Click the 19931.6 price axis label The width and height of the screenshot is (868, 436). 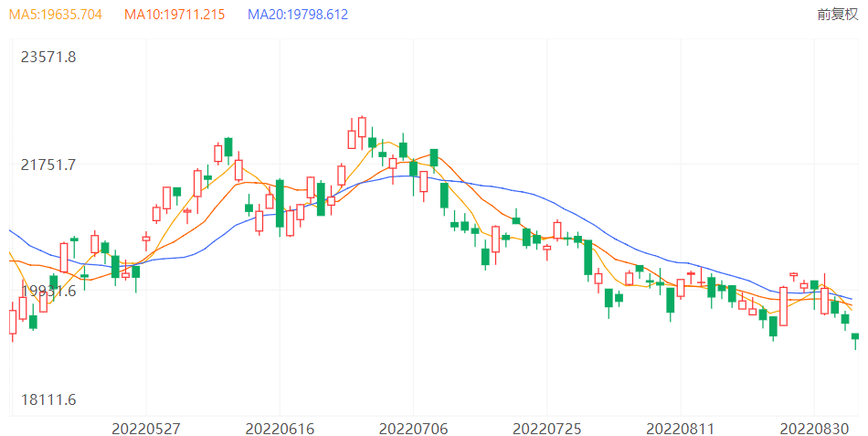[48, 291]
